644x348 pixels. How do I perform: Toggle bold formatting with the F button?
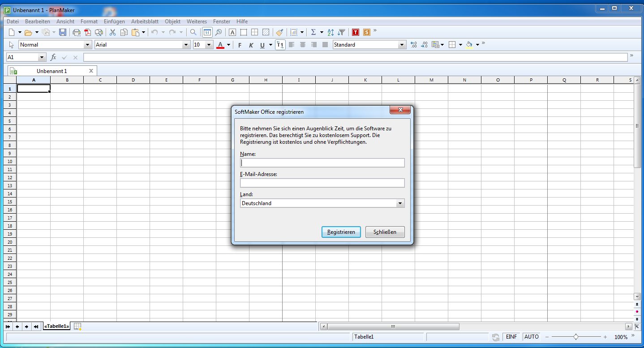tap(240, 45)
